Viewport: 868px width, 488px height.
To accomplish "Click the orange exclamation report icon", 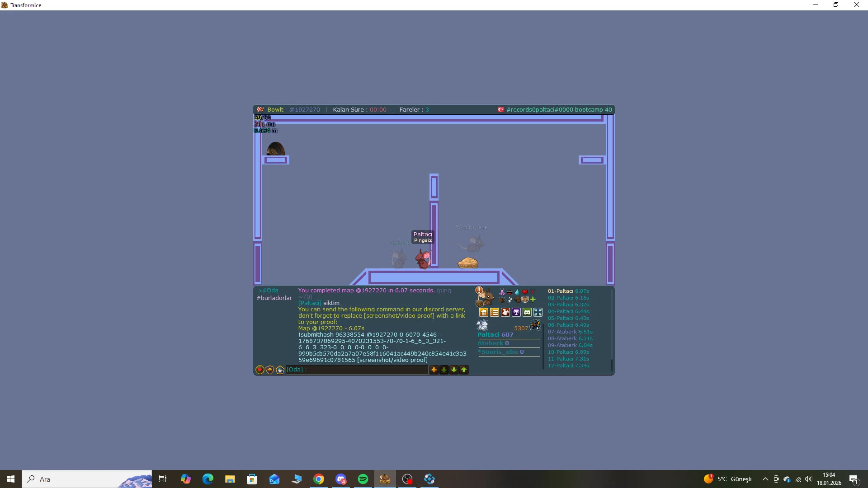I will point(479,290).
